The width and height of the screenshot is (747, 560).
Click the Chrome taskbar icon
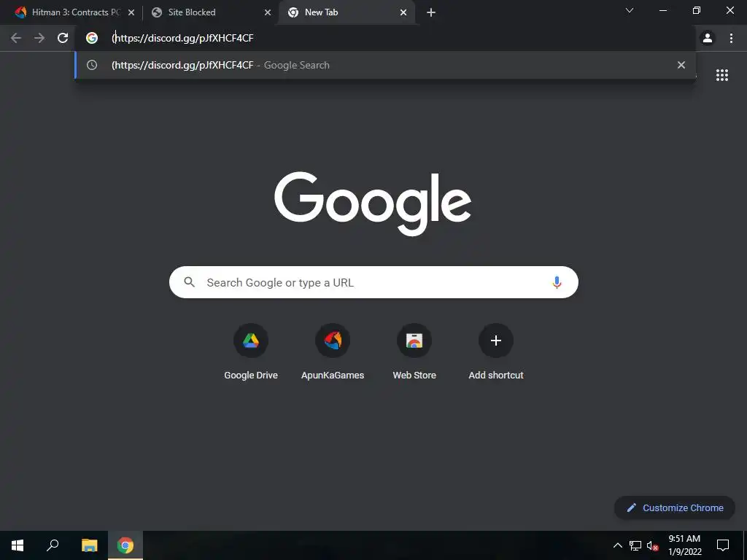pyautogui.click(x=125, y=545)
